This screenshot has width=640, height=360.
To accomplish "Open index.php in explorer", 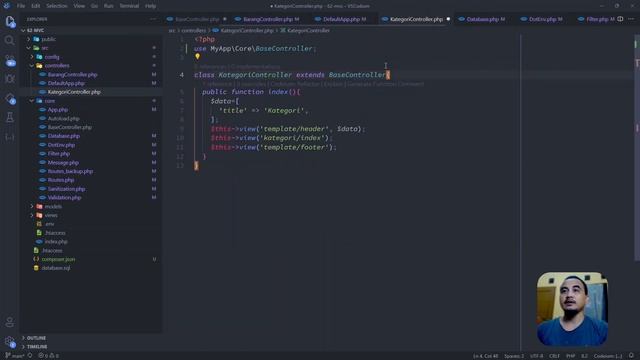I will click(x=56, y=242).
